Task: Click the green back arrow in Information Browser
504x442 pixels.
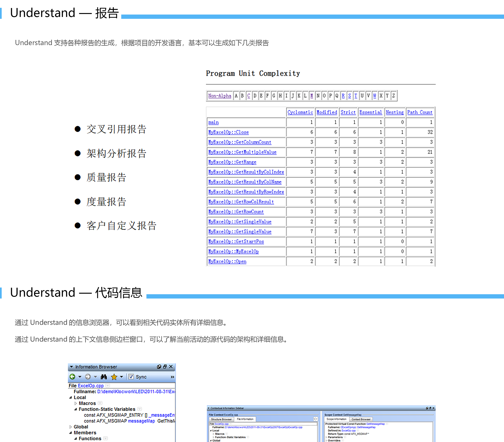Action: coord(72,376)
